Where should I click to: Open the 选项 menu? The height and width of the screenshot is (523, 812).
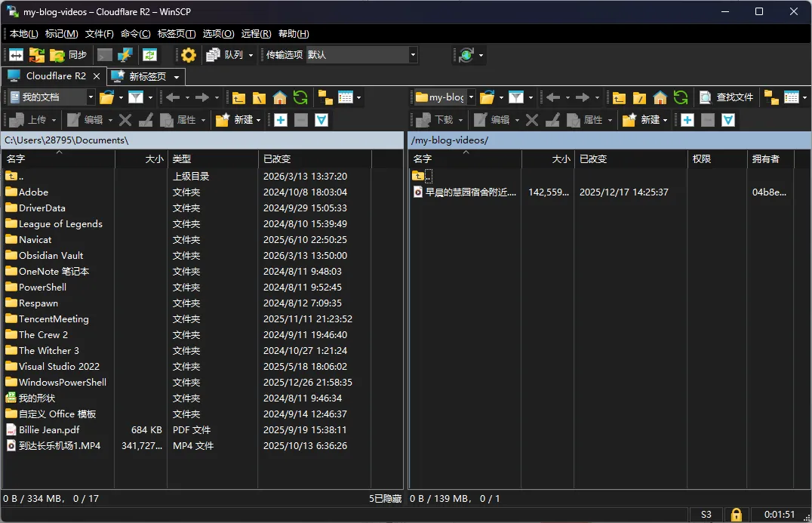coord(220,33)
